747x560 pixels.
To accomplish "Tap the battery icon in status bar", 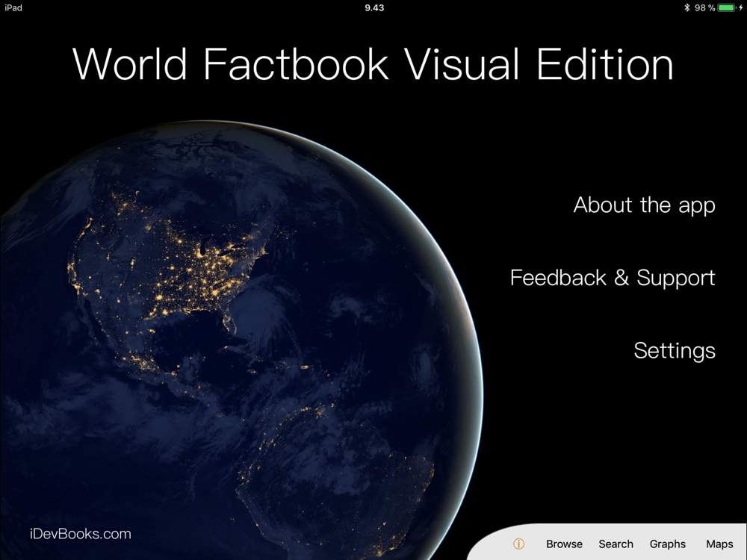I will click(x=727, y=7).
